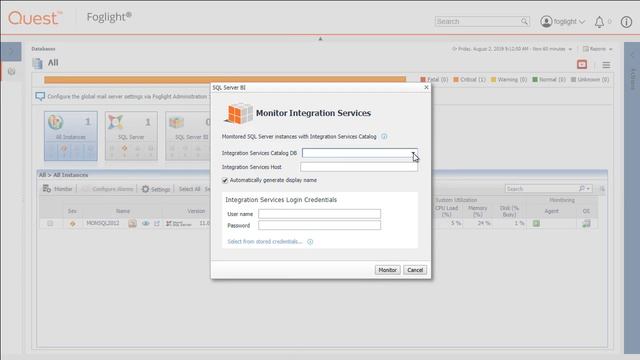Select the SQL Server BI tile
Screen dimensions: 640x360
tap(188, 136)
